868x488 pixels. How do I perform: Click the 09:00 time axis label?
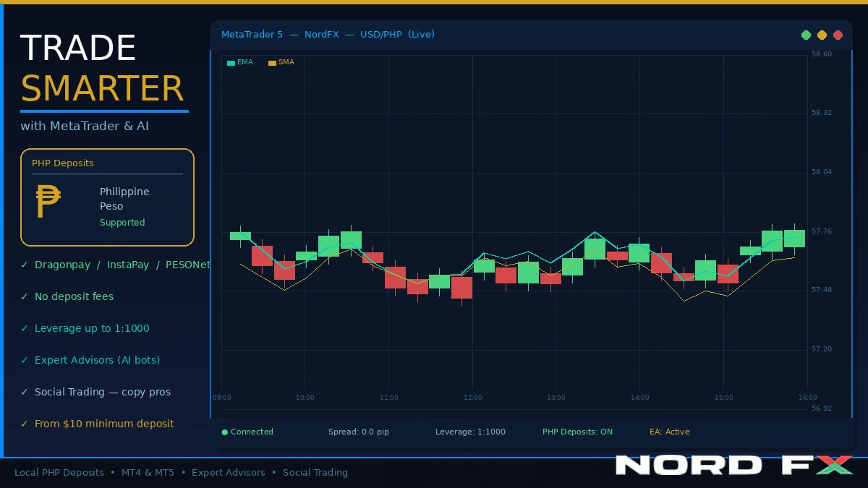pyautogui.click(x=222, y=398)
